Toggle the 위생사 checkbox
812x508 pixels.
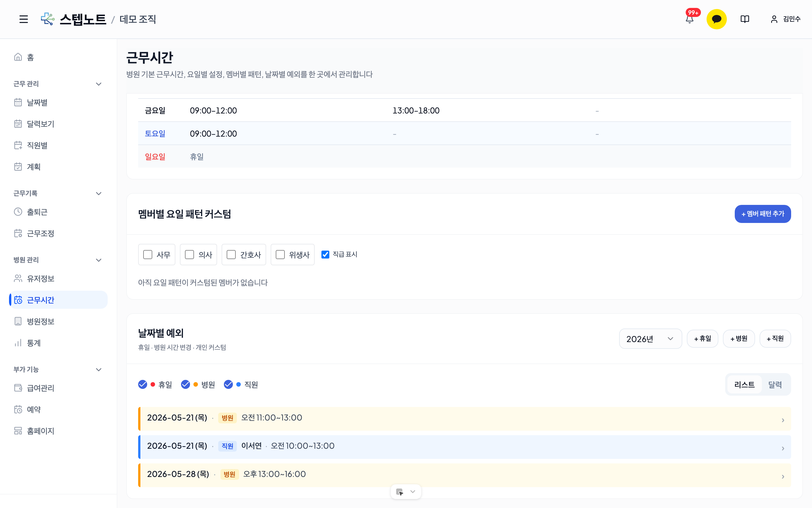coord(280,255)
